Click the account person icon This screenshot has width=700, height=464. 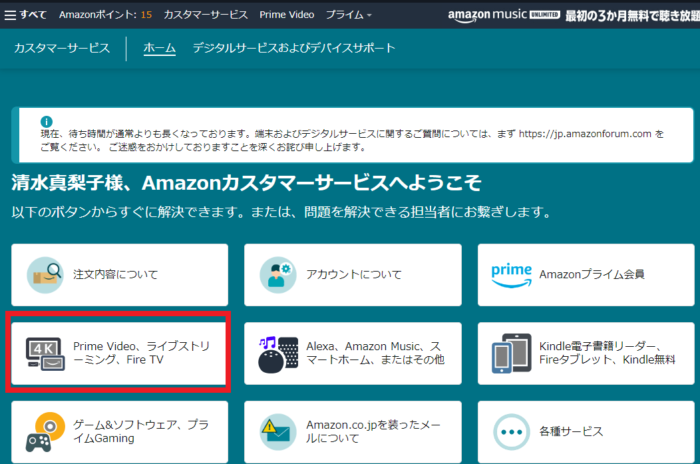point(278,275)
